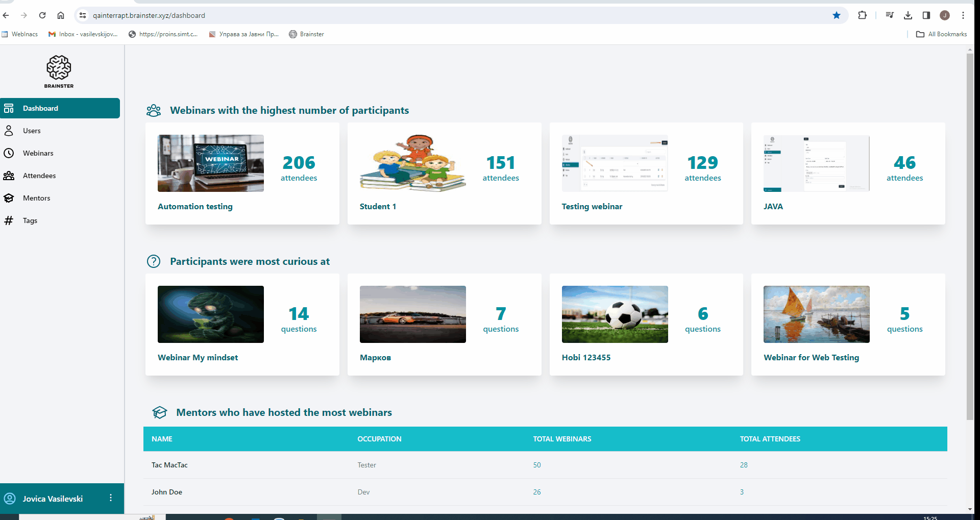The image size is (980, 520).
Task: Open the All Bookmarks folder
Action: [x=942, y=34]
